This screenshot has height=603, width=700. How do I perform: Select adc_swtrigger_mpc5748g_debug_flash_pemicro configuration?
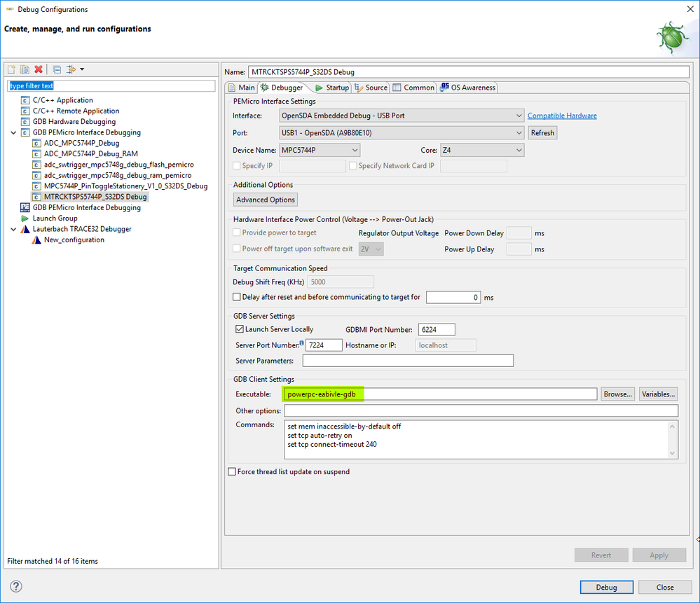coord(118,165)
